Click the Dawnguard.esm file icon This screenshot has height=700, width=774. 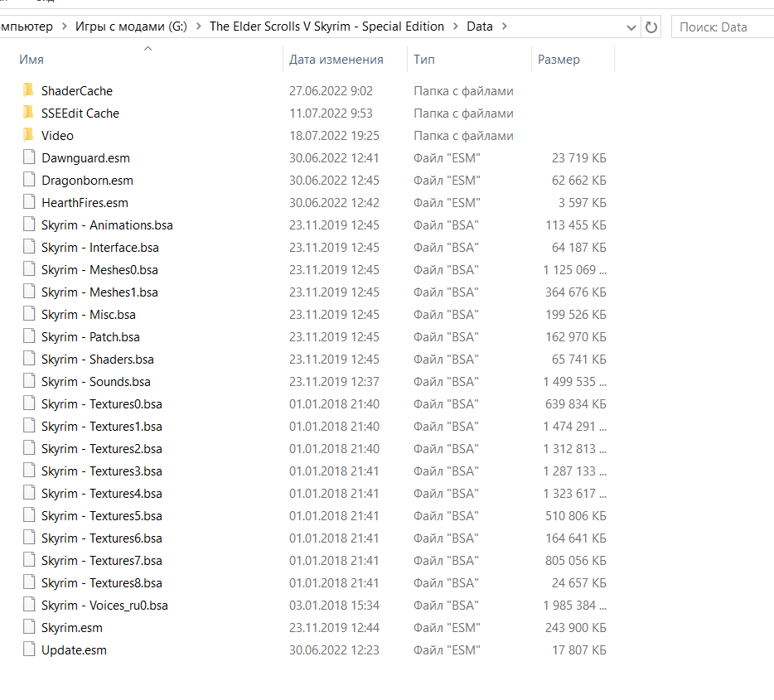(x=29, y=157)
